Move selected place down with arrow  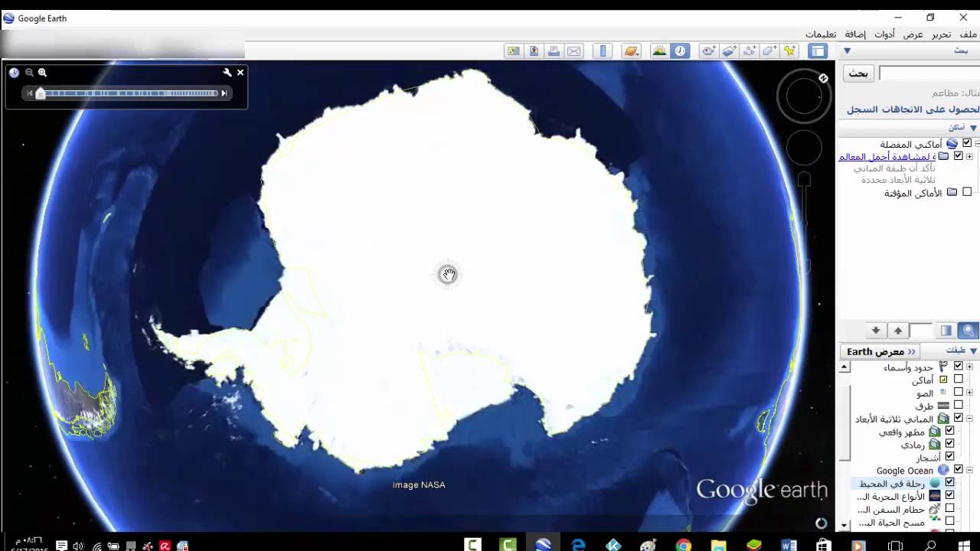(x=876, y=331)
